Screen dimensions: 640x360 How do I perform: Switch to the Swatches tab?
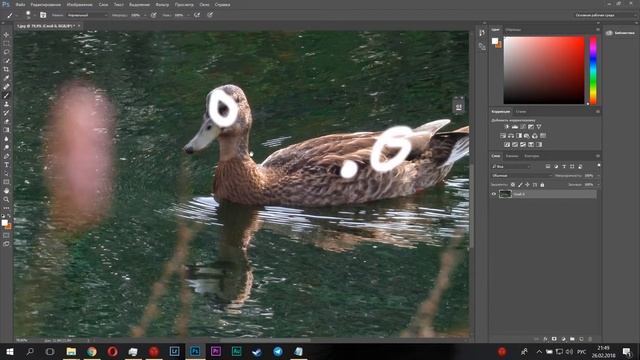coord(513,30)
